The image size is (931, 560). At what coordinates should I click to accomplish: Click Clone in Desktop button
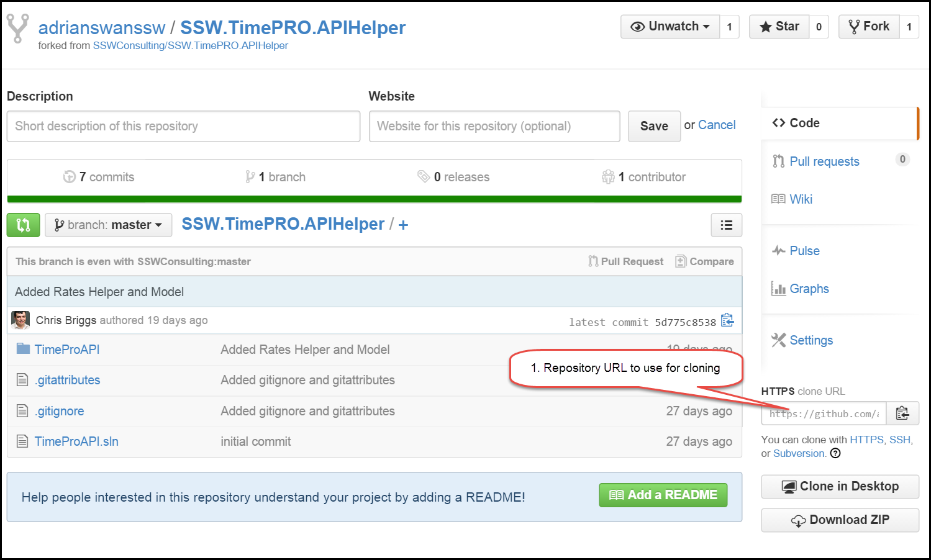pos(840,486)
